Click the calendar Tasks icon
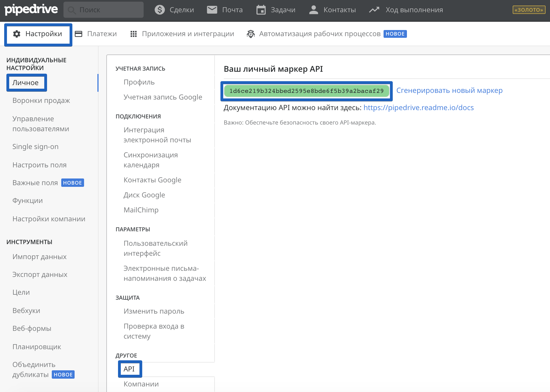 261,10
